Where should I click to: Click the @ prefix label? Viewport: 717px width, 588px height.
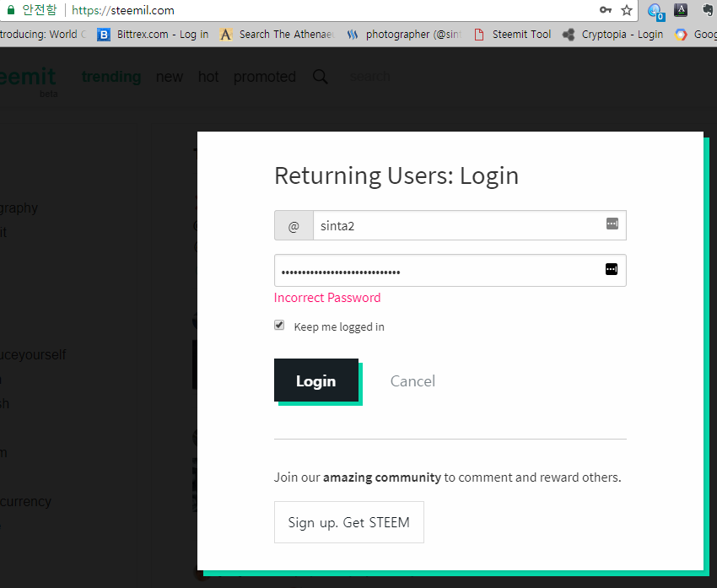[294, 226]
